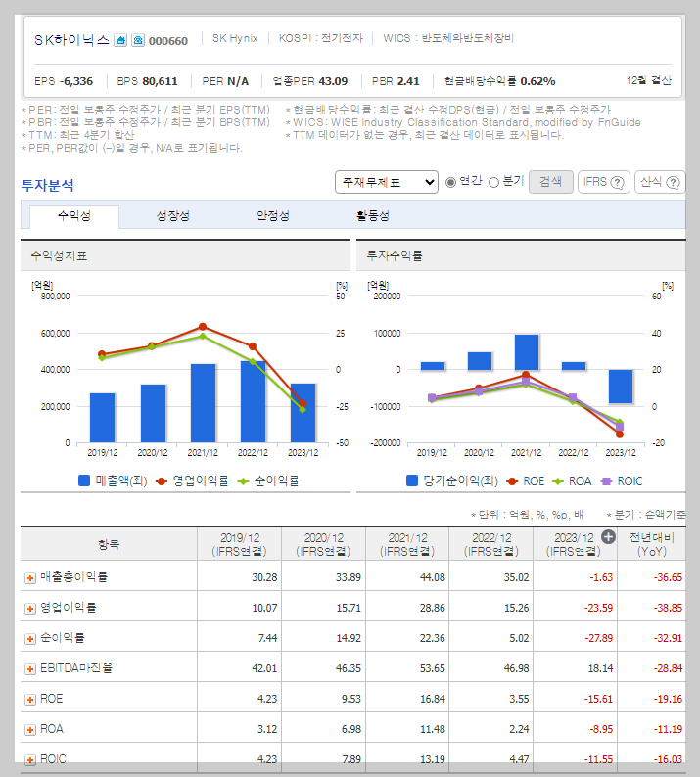This screenshot has height=777, width=700.
Task: Click the 투자수익률 chart title
Action: 395,256
